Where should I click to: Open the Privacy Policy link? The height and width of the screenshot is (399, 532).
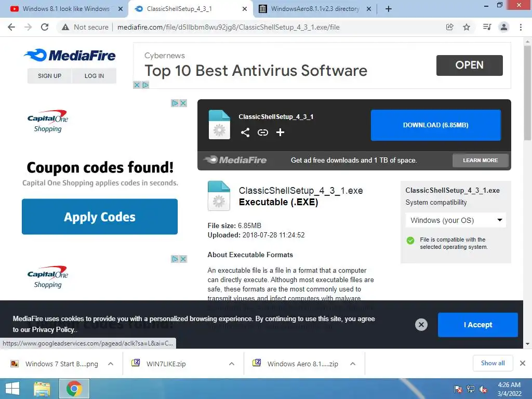(54, 330)
